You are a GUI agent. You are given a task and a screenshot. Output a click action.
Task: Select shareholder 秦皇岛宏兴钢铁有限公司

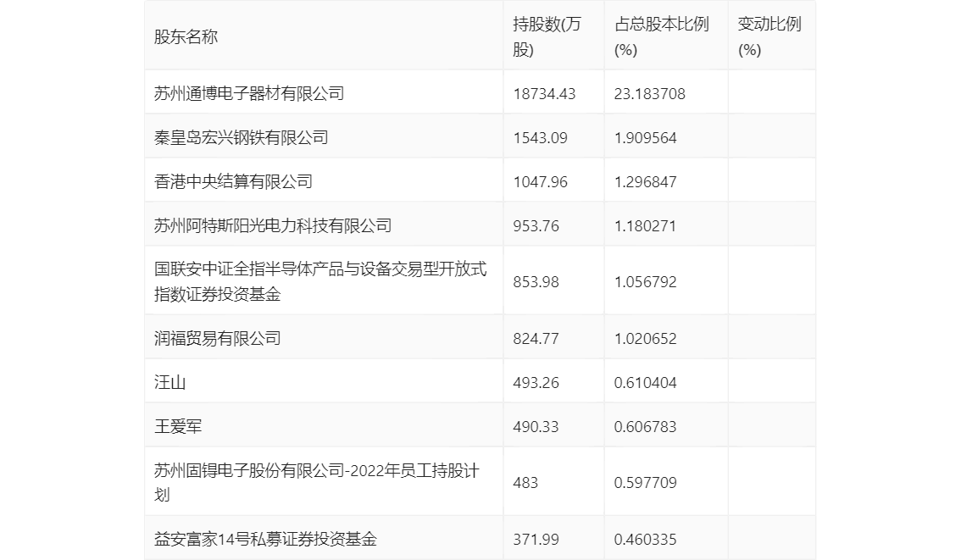(241, 137)
